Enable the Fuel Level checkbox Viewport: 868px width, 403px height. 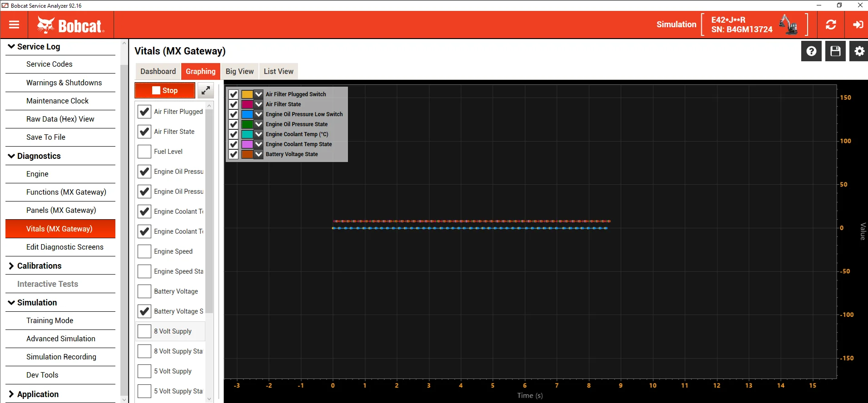pos(144,152)
